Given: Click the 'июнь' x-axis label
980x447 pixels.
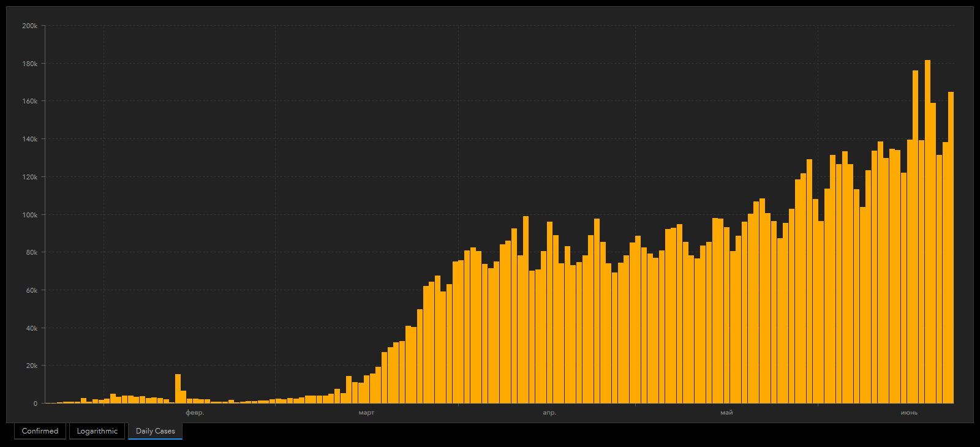Looking at the screenshot, I should point(909,413).
